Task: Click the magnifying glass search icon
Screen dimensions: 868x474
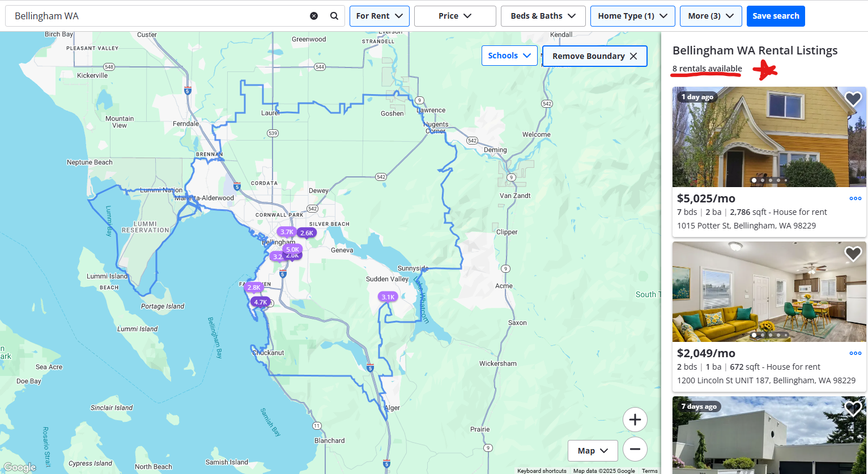Action: coord(334,16)
